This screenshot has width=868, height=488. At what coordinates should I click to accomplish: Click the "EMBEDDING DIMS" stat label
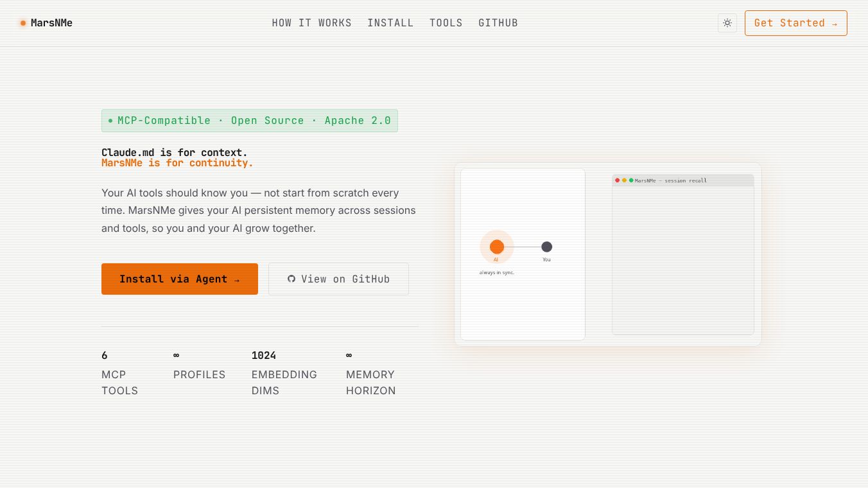[284, 383]
